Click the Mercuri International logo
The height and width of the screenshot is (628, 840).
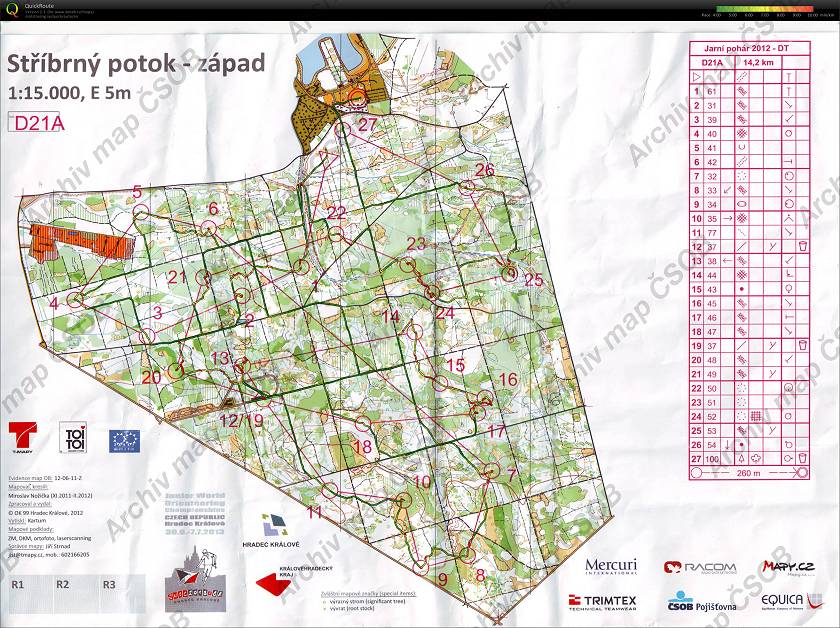point(611,568)
